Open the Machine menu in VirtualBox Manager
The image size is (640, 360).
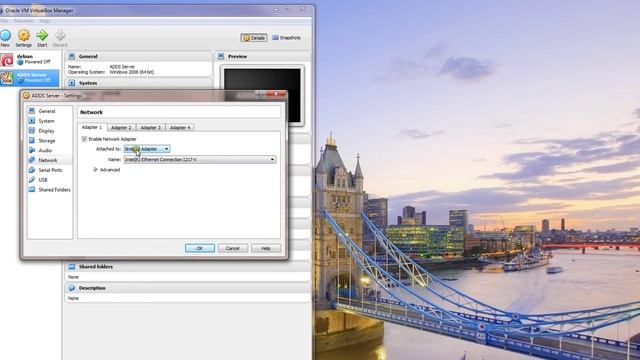[x=24, y=21]
